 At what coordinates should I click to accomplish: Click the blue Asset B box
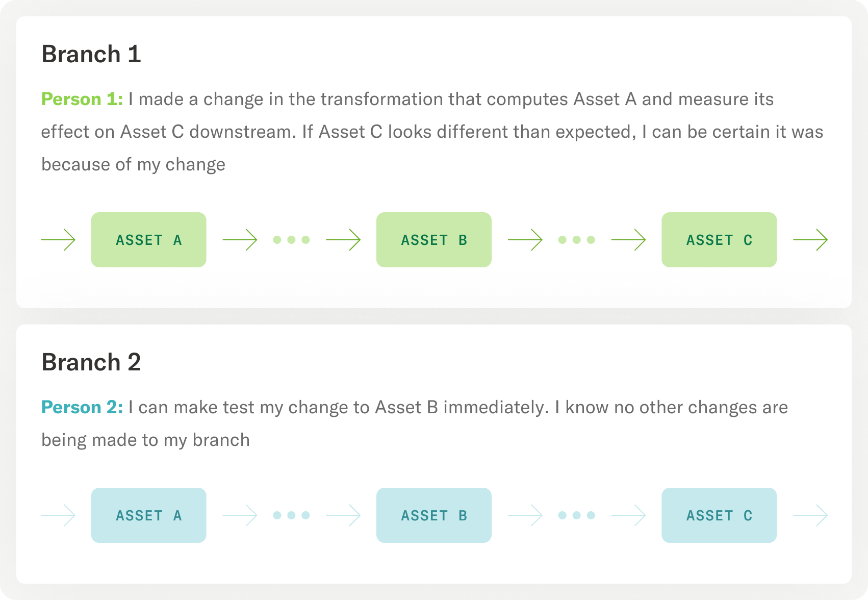pyautogui.click(x=434, y=515)
